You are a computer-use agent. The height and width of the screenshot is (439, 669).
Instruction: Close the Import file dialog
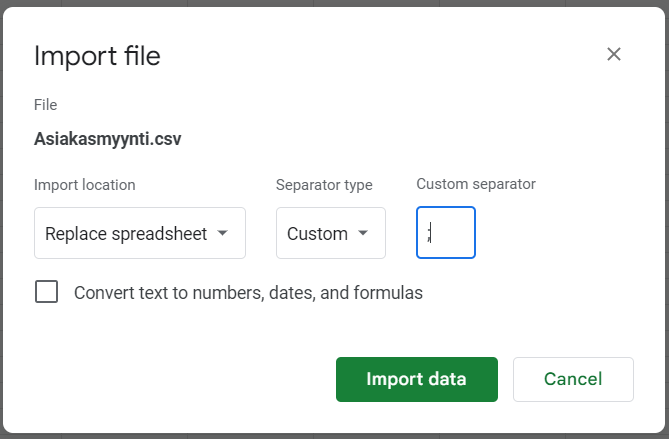click(614, 55)
